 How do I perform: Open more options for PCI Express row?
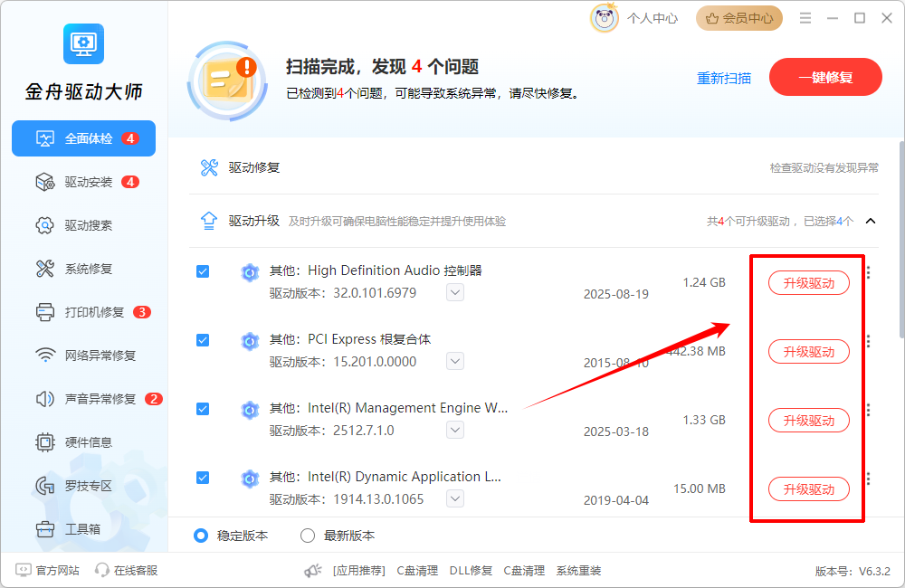[869, 341]
